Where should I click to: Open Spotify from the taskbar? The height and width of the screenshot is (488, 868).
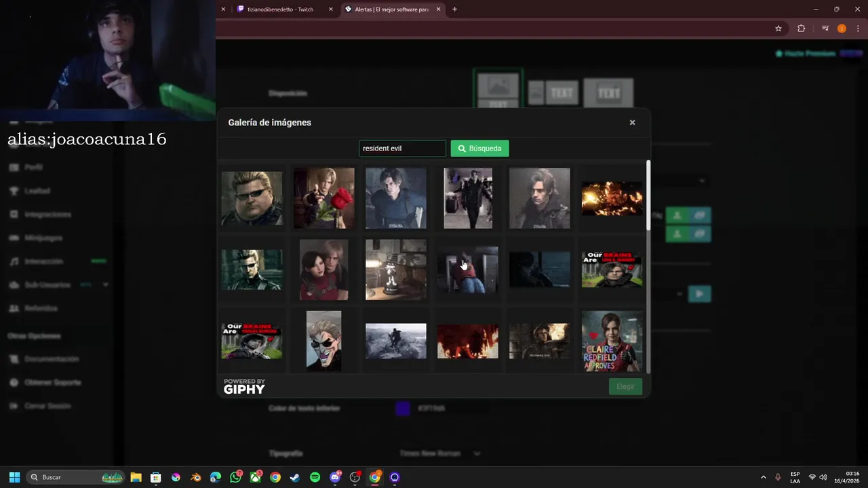[x=315, y=477]
